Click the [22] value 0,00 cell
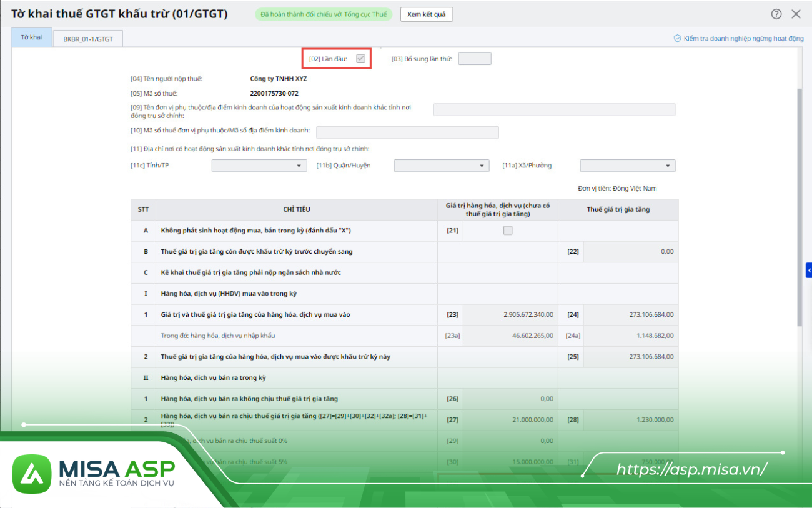 click(631, 252)
